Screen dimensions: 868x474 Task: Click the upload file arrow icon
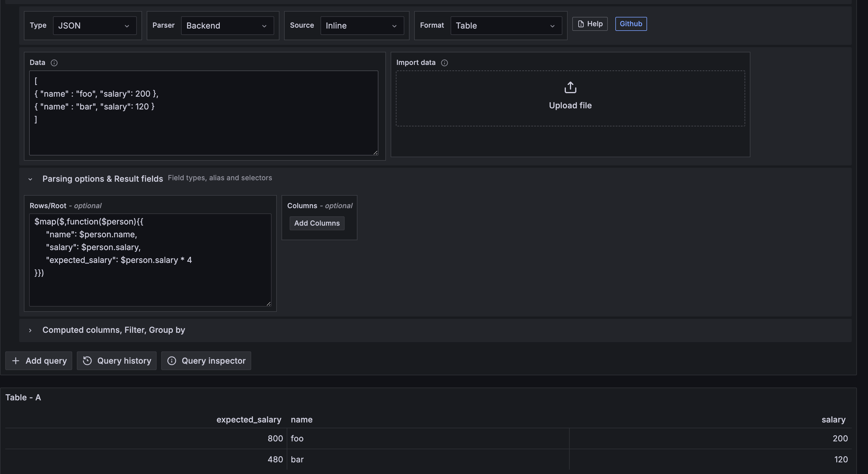tap(570, 87)
